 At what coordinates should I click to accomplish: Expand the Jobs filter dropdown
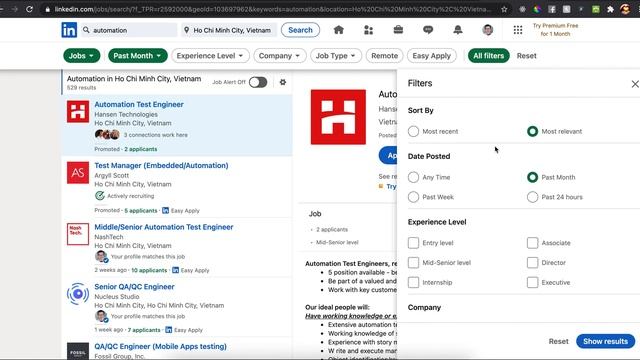82,56
